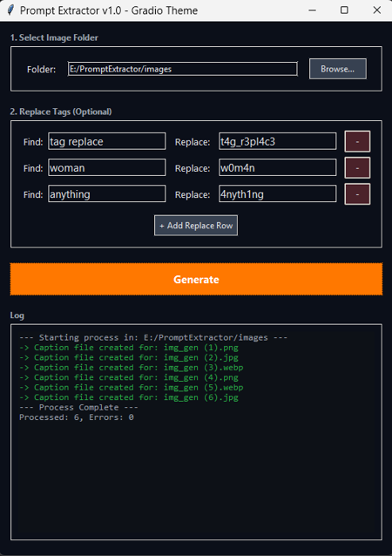Click log line 'Starting process in: E:/PromptExtractor/images'
Screen dimensions: 392x556
[x=153, y=337]
